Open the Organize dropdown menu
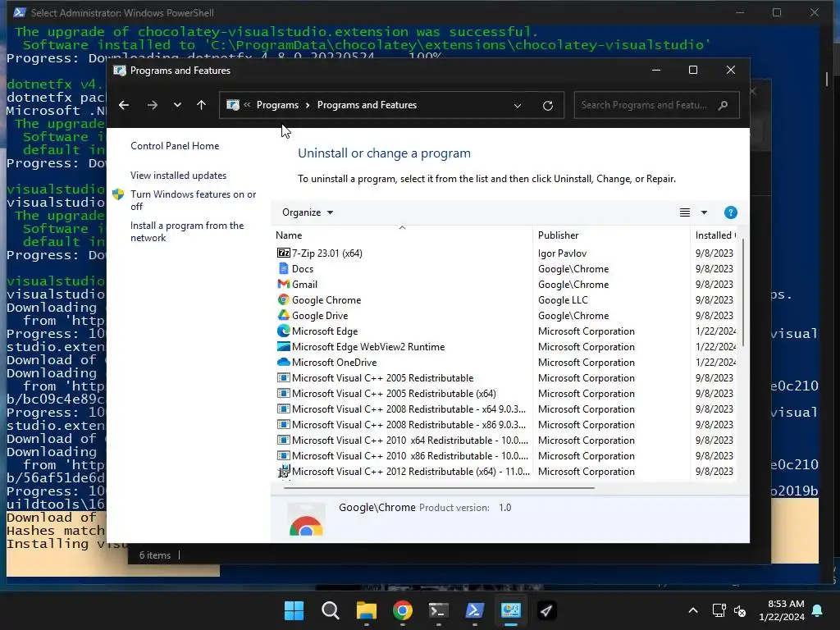The width and height of the screenshot is (840, 630). (x=308, y=212)
